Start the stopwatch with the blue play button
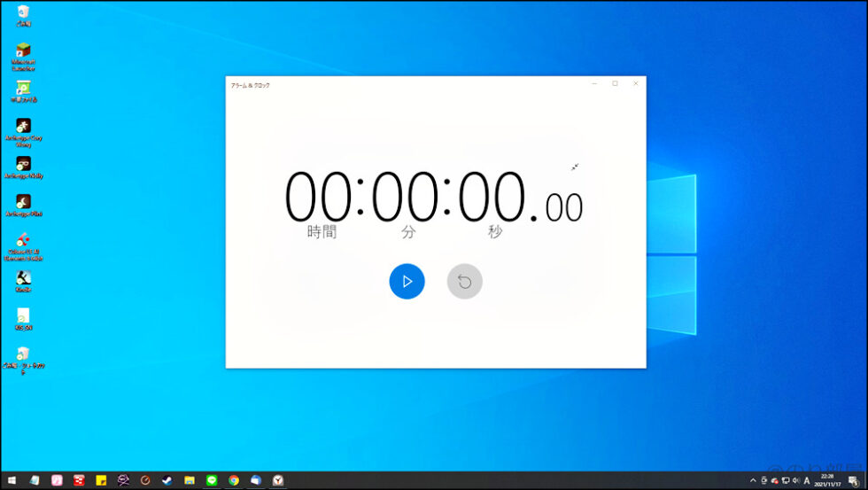Image resolution: width=868 pixels, height=490 pixels. tap(407, 281)
